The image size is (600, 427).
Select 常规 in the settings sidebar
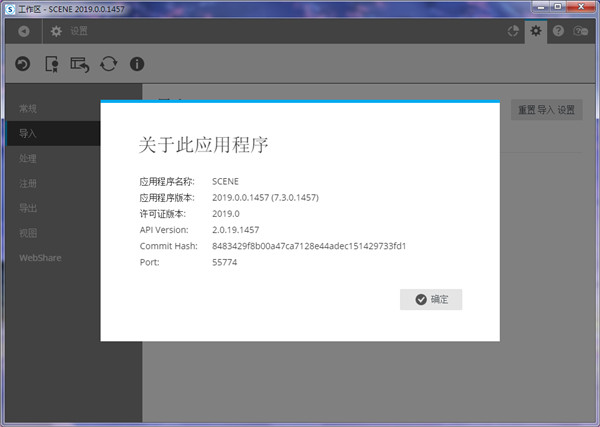pyautogui.click(x=29, y=108)
